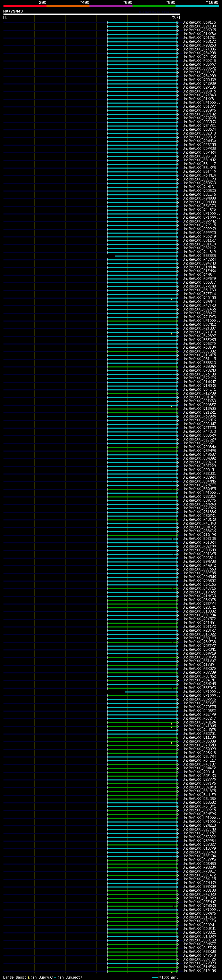Click the orange ~40% identity legend segment

click(x=68, y=6)
